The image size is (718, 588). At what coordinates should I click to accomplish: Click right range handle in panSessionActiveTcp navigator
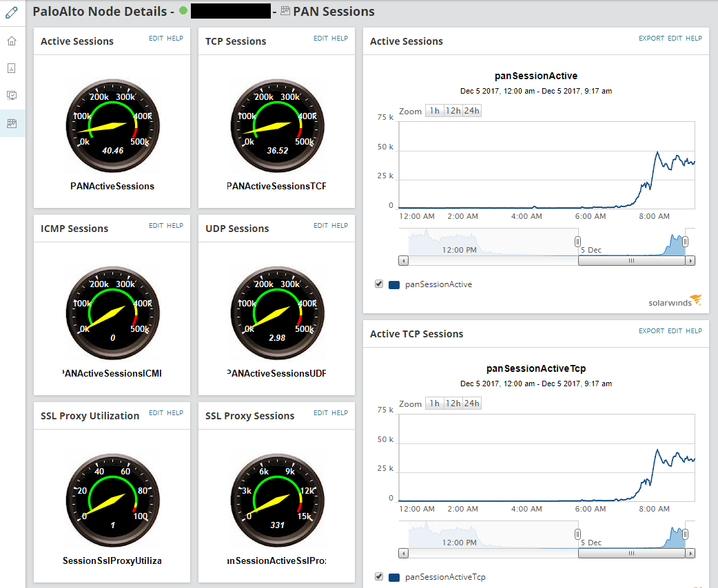(x=685, y=534)
